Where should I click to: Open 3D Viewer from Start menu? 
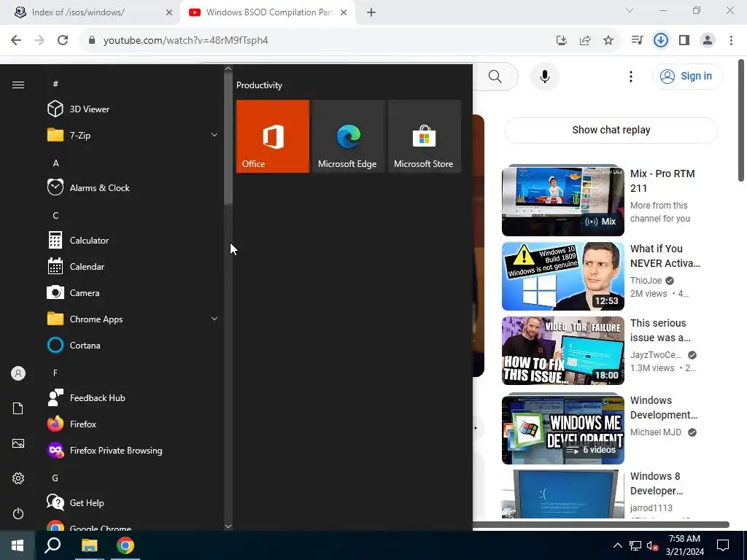coord(133,109)
